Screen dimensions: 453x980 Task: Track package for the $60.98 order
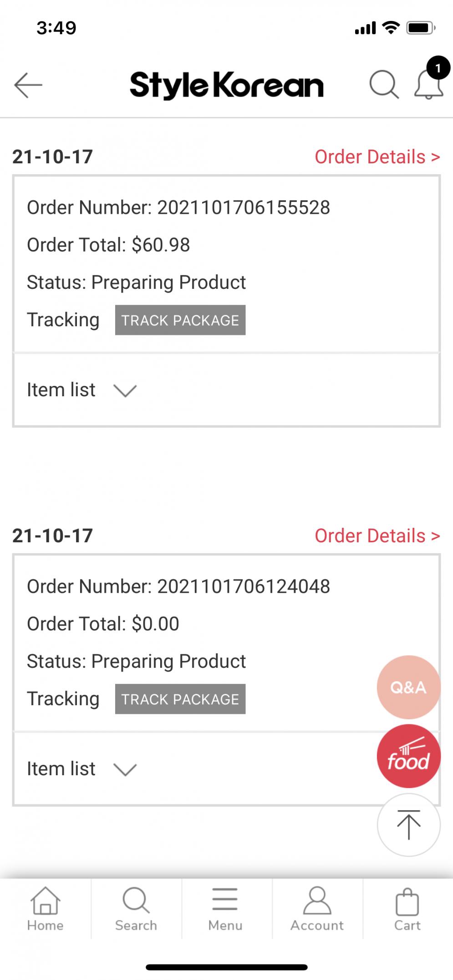pyautogui.click(x=180, y=320)
